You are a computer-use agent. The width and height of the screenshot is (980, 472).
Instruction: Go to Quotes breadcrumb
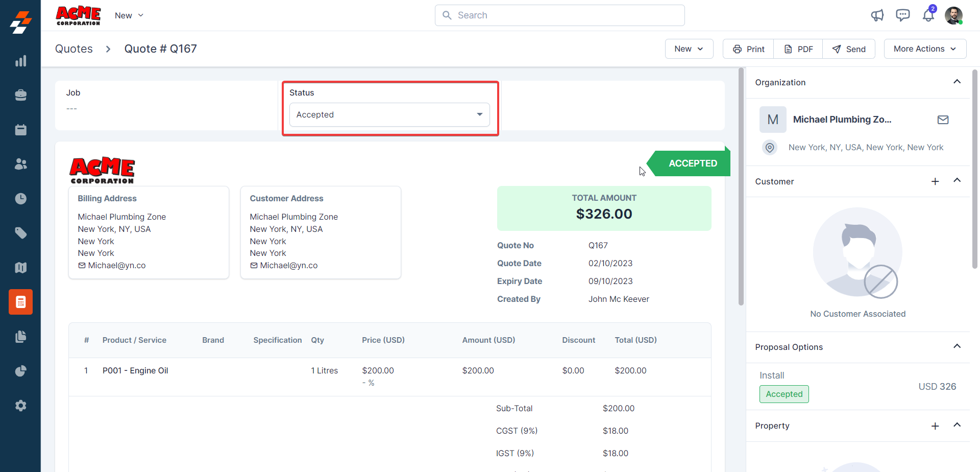coord(74,49)
